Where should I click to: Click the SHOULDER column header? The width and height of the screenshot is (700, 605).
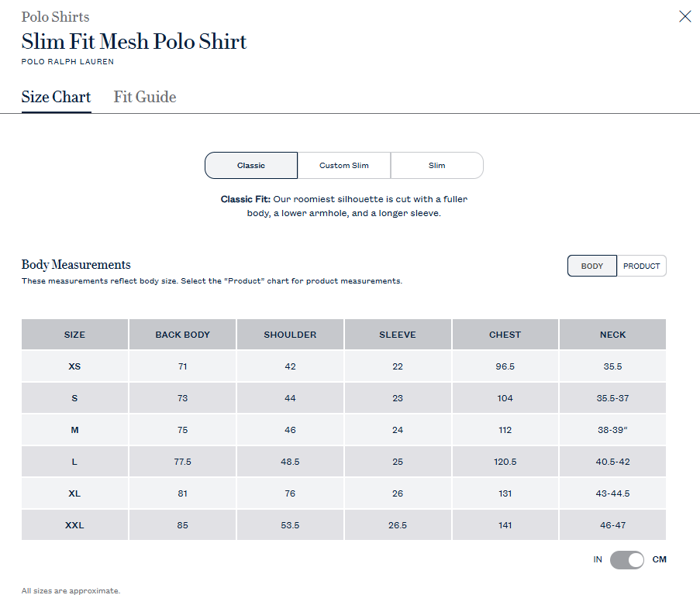click(x=290, y=335)
